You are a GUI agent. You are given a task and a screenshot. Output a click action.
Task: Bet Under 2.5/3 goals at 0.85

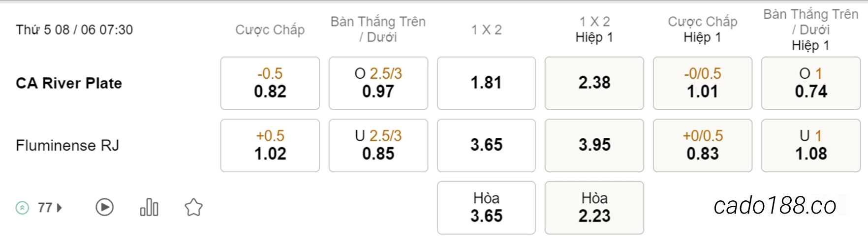378,145
